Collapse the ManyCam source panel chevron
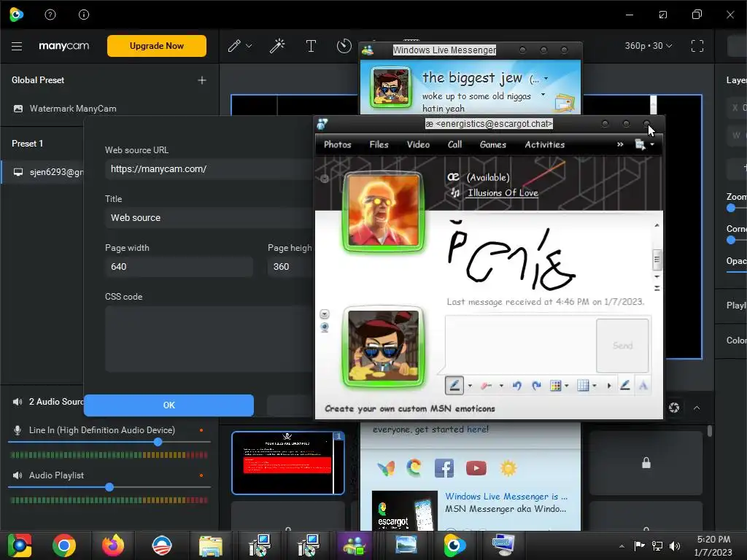This screenshot has height=560, width=747. 697,408
